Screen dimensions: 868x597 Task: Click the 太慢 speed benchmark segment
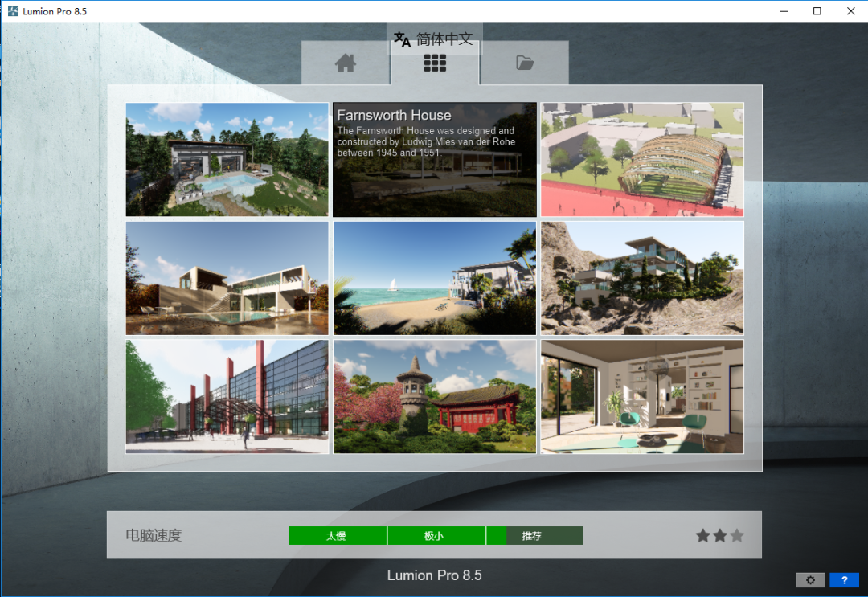coord(337,536)
